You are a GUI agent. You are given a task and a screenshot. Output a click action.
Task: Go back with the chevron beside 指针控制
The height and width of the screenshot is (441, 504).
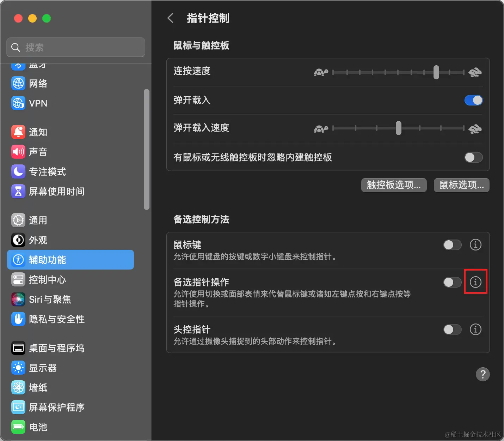[x=171, y=18]
